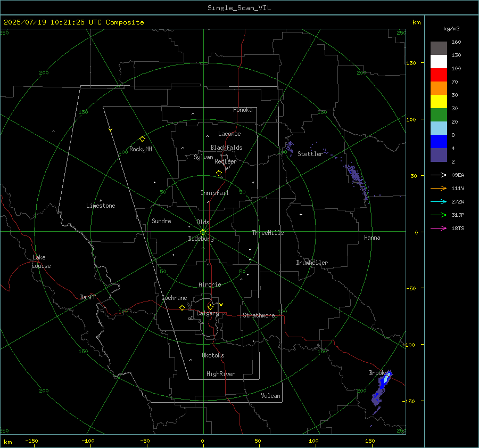Click the Olds city label

[x=203, y=222]
